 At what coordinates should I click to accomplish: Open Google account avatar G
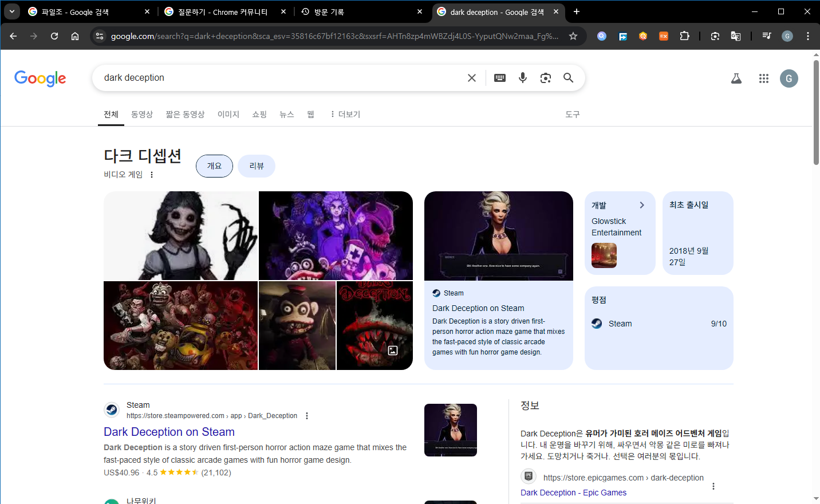point(789,78)
